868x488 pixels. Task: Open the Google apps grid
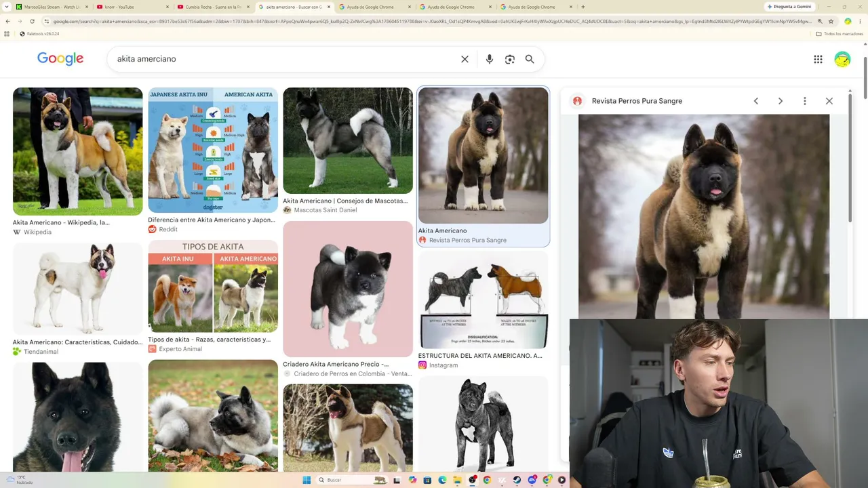pos(818,59)
